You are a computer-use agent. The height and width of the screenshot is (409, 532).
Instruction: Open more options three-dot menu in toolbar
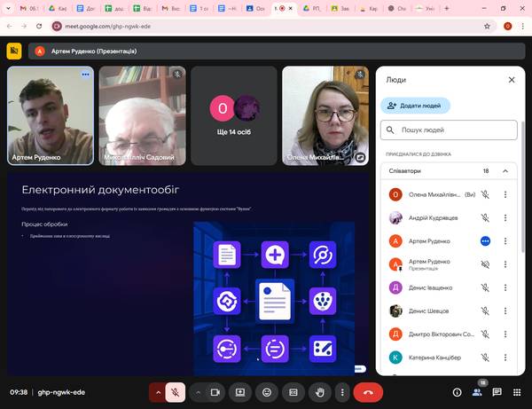[x=341, y=391]
